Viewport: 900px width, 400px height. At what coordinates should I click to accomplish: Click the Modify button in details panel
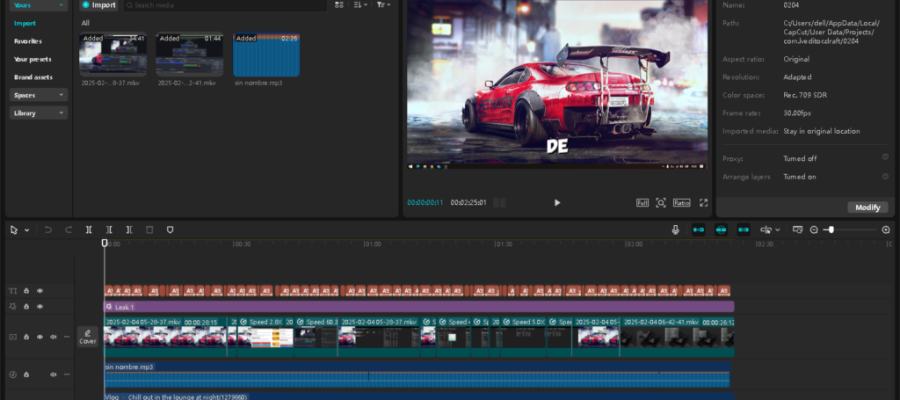[867, 207]
